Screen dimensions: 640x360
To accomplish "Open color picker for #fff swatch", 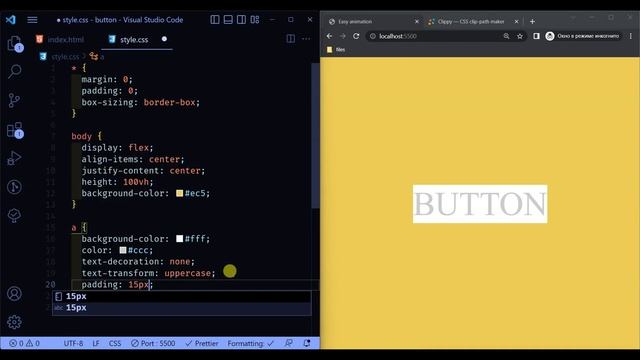I will [180, 238].
